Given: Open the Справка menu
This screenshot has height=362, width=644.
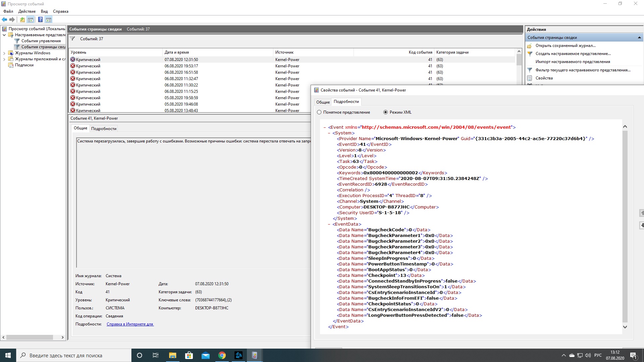Looking at the screenshot, I should (x=61, y=11).
